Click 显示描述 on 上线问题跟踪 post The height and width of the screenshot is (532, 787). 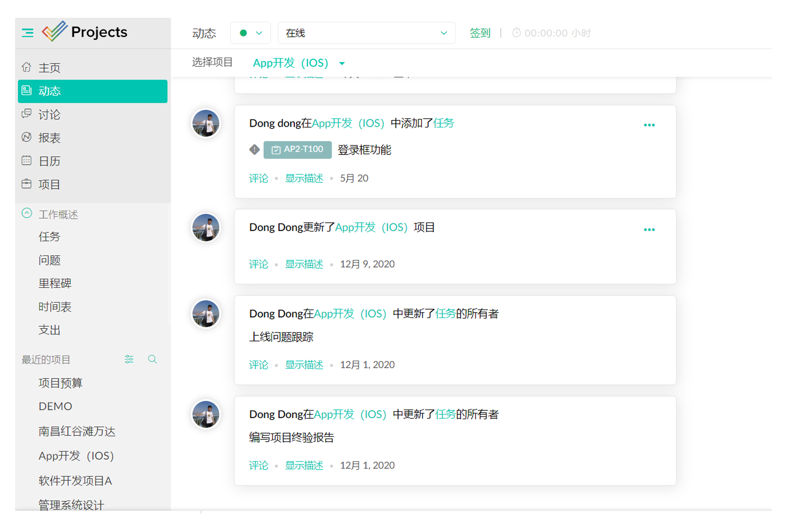(x=304, y=365)
